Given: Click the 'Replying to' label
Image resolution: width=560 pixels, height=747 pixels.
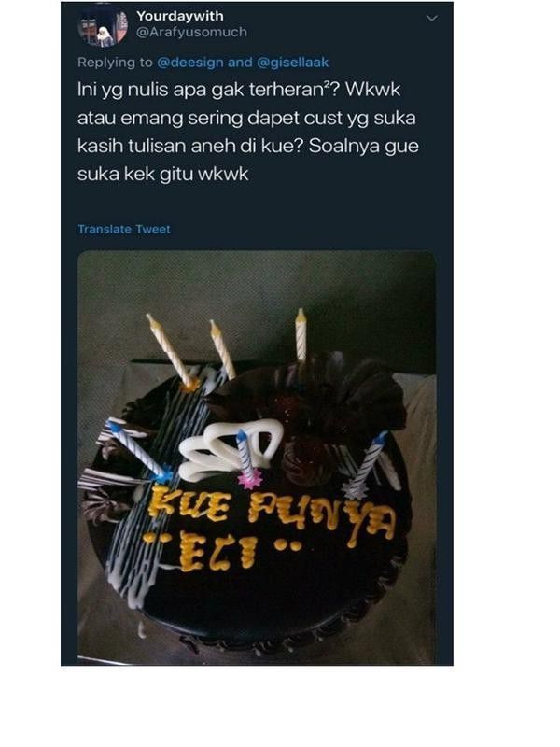Looking at the screenshot, I should [x=115, y=63].
